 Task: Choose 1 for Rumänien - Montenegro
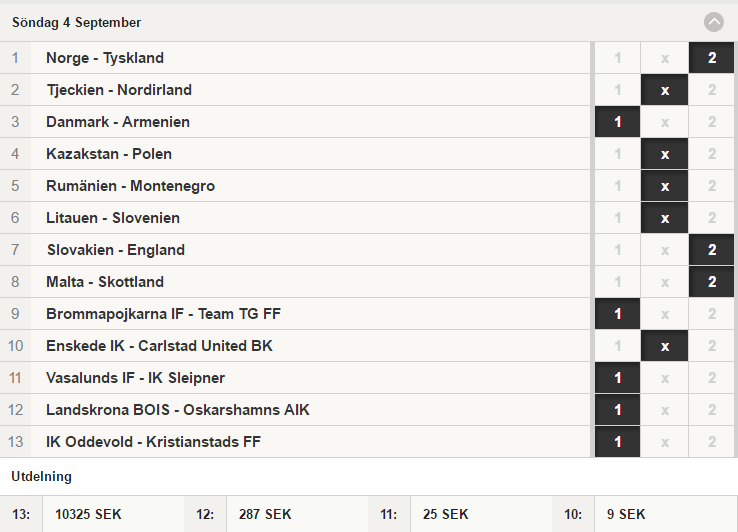click(x=618, y=186)
